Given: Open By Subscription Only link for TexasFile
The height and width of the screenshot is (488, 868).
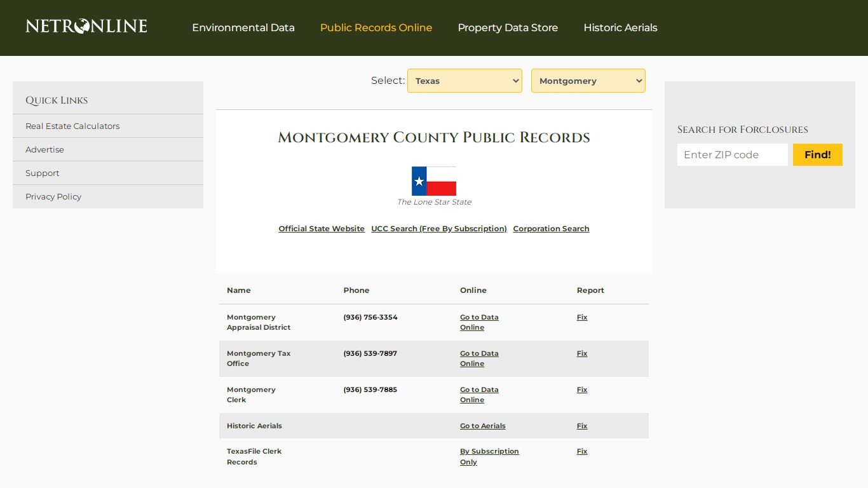Looking at the screenshot, I should tap(489, 456).
